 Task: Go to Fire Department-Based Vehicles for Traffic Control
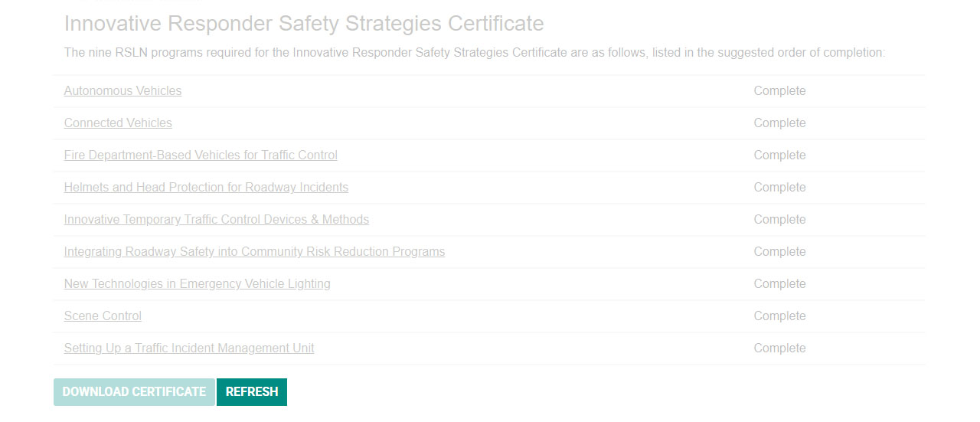click(201, 155)
